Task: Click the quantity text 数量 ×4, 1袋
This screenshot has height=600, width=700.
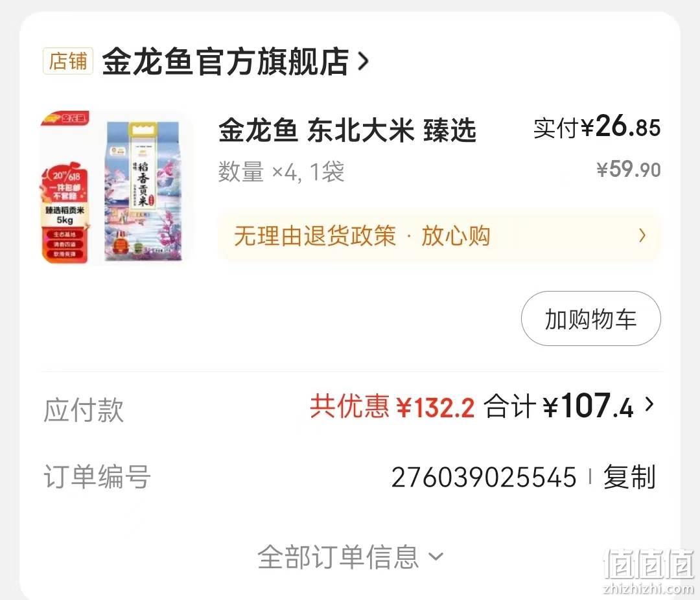Action: [281, 172]
